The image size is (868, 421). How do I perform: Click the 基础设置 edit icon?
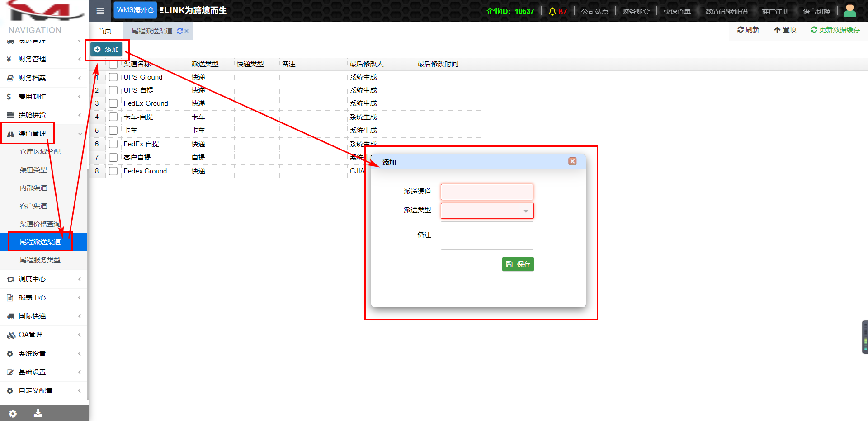pyautogui.click(x=10, y=372)
